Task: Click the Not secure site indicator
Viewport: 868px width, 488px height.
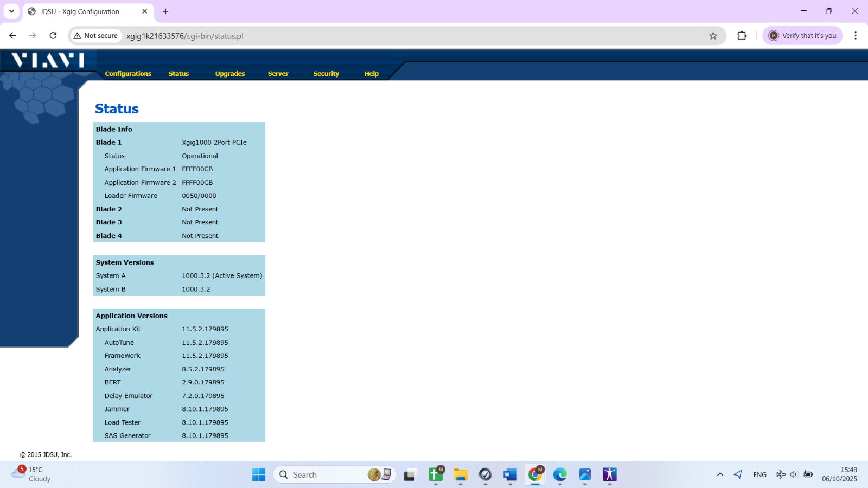Action: [96, 36]
